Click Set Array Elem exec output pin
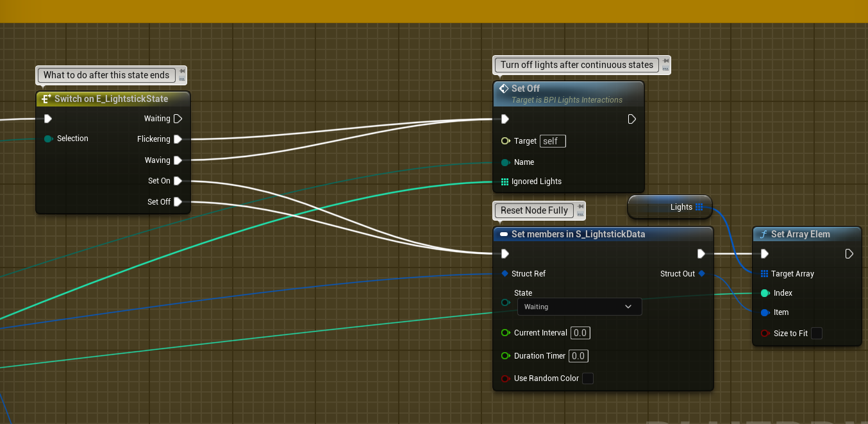The image size is (868, 424). tap(849, 254)
